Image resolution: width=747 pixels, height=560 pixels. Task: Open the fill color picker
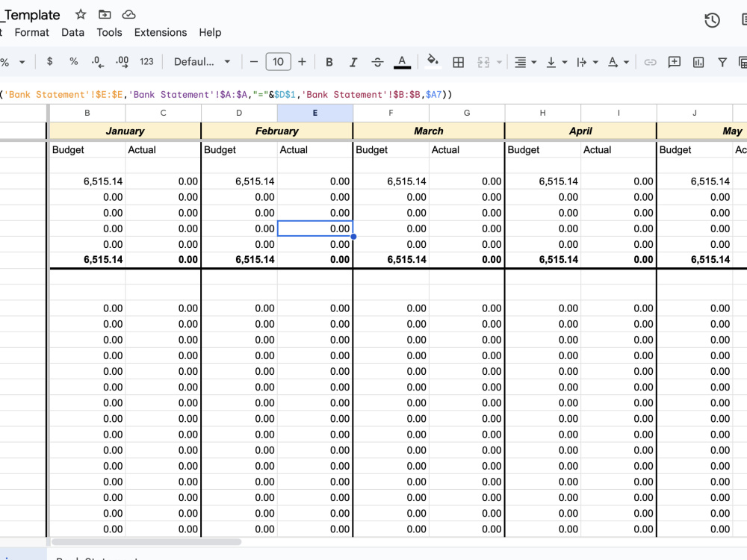(x=433, y=61)
